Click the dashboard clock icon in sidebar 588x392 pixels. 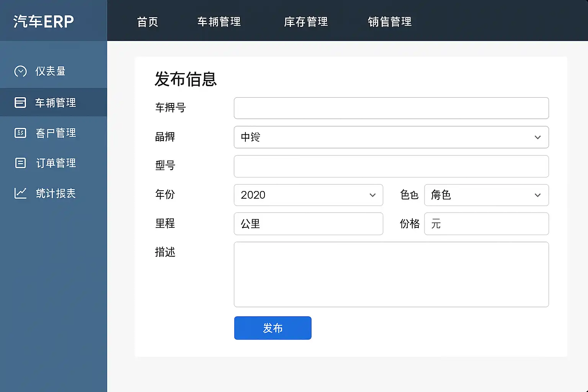(20, 71)
